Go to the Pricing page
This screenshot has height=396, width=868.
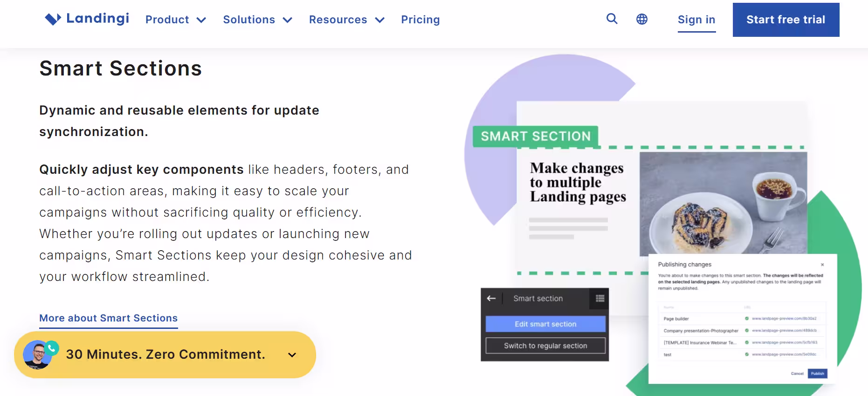tap(420, 20)
